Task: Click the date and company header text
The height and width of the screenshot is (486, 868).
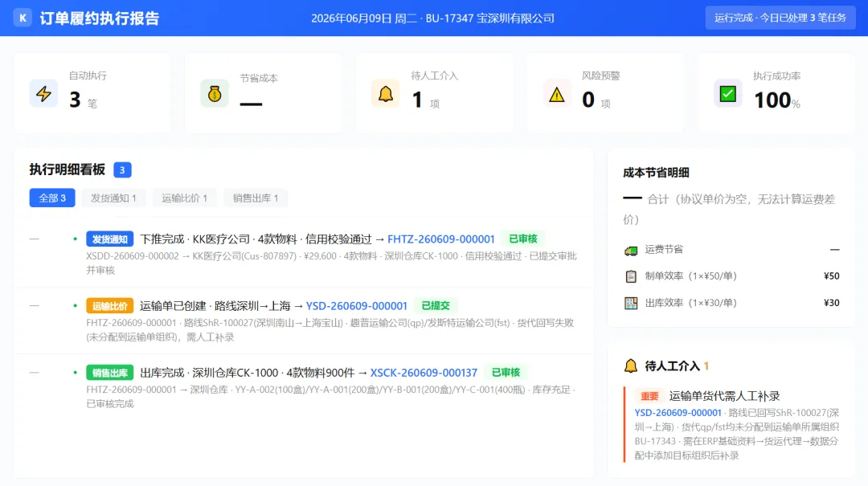Action: 433,18
